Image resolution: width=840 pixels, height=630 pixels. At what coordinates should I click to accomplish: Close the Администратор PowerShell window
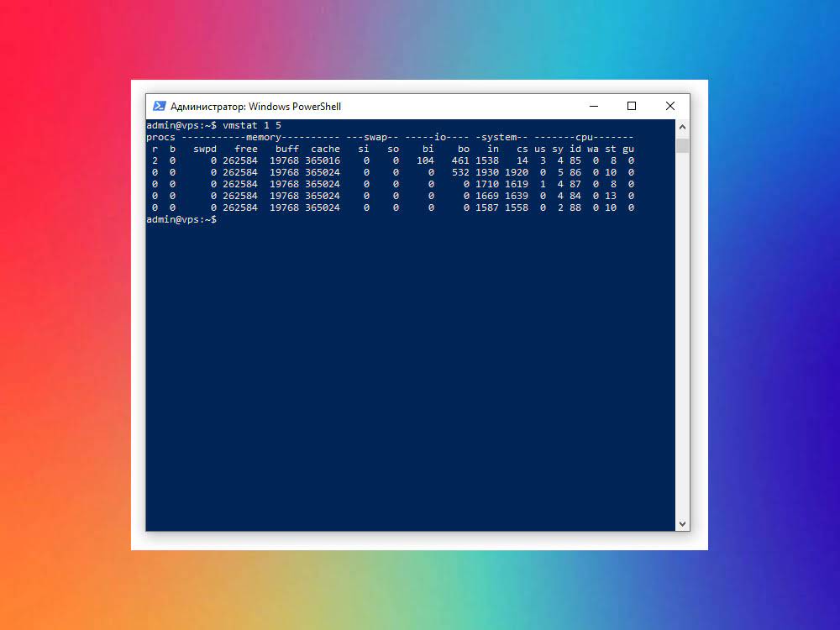669,106
